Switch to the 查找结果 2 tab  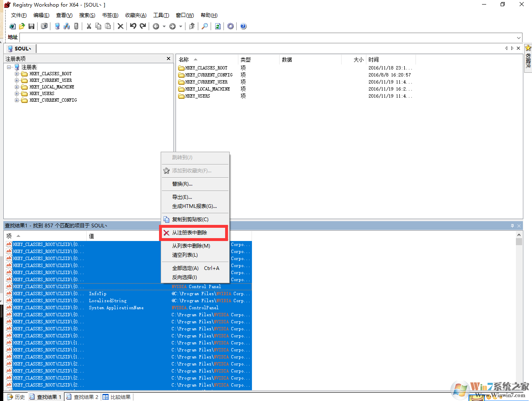86,397
